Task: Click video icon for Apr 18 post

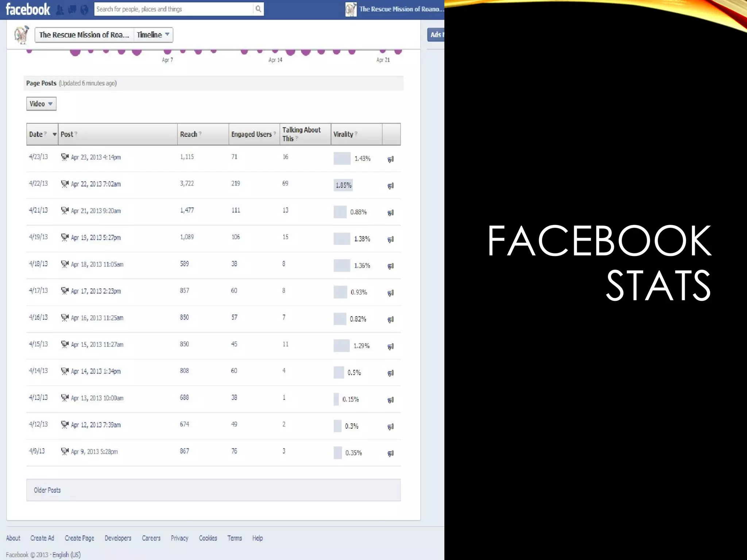Action: [x=65, y=264]
